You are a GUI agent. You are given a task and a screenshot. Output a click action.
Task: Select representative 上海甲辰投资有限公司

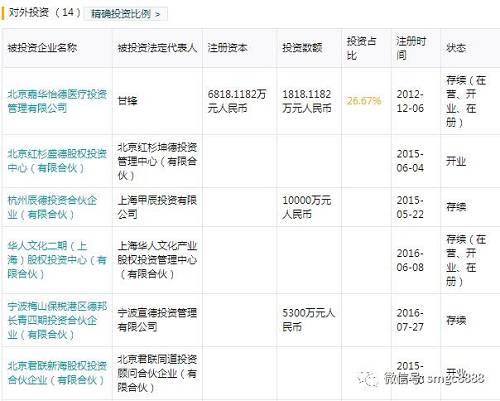[157, 207]
